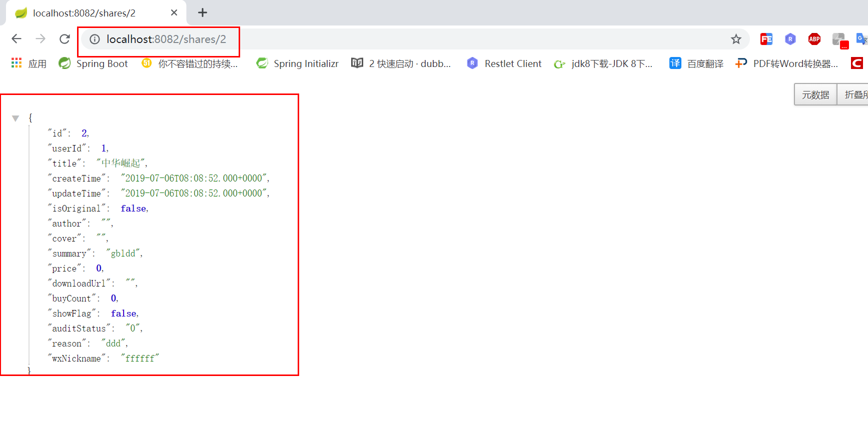Click the isOriginal false value
868x441 pixels.
tap(134, 208)
